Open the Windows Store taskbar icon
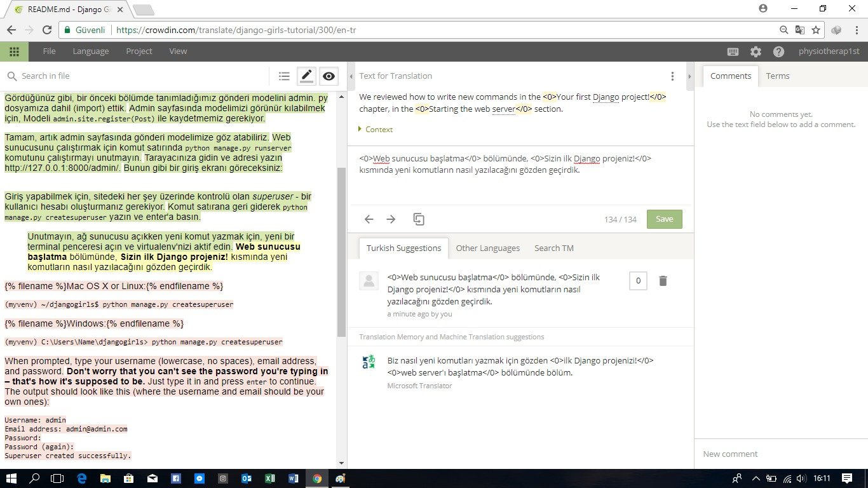The height and width of the screenshot is (488, 868). (129, 478)
